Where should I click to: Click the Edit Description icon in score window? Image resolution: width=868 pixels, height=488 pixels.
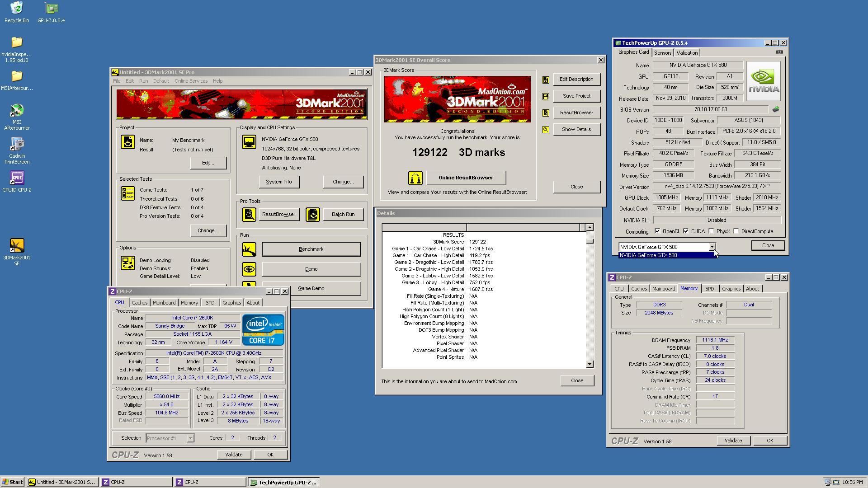[x=546, y=80]
